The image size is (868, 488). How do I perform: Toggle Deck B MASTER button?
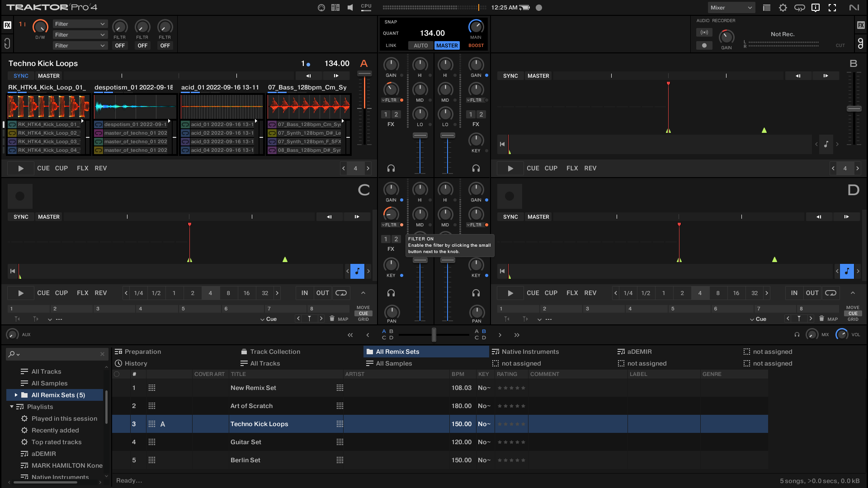tap(538, 76)
